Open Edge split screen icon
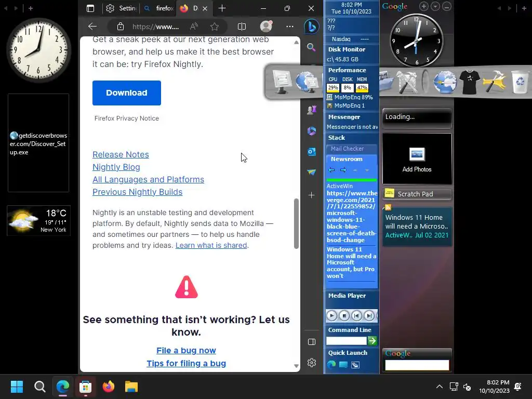The height and width of the screenshot is (399, 532). point(242,26)
